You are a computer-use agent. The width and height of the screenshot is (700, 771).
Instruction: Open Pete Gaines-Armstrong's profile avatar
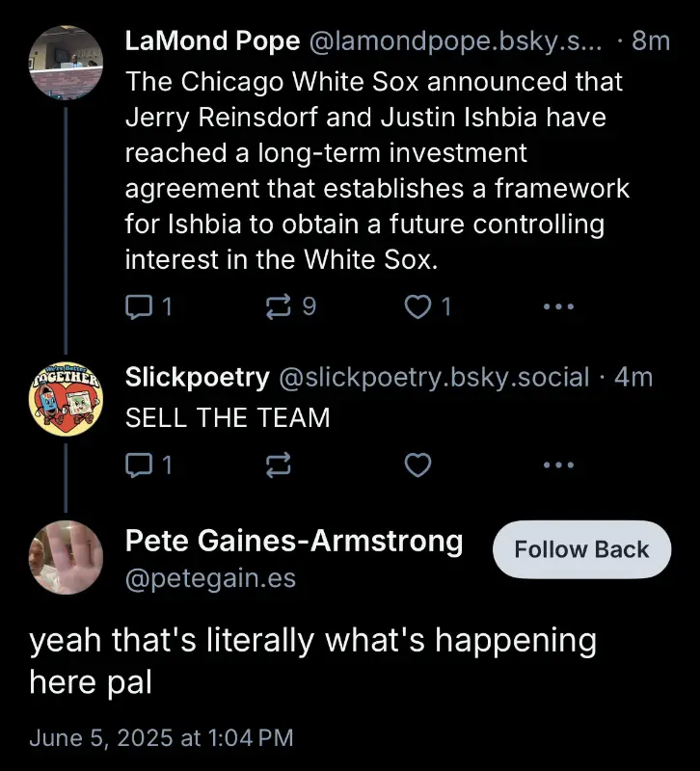66,557
